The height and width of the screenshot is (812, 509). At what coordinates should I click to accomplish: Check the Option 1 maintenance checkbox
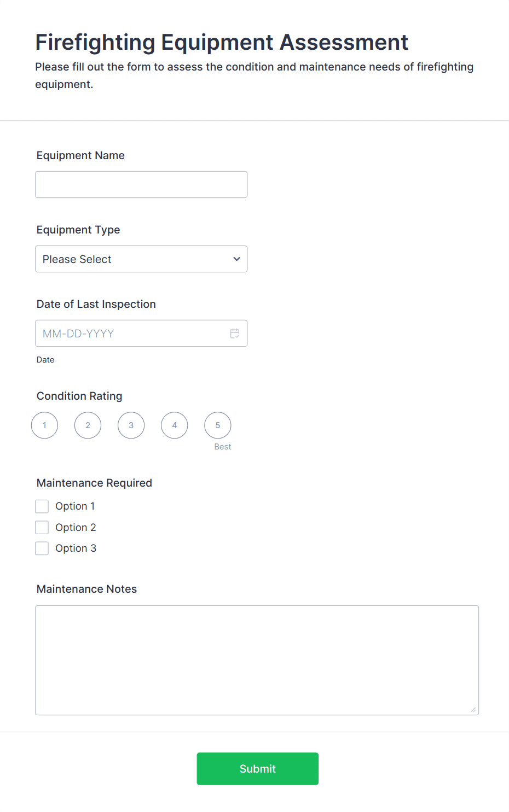click(x=42, y=506)
